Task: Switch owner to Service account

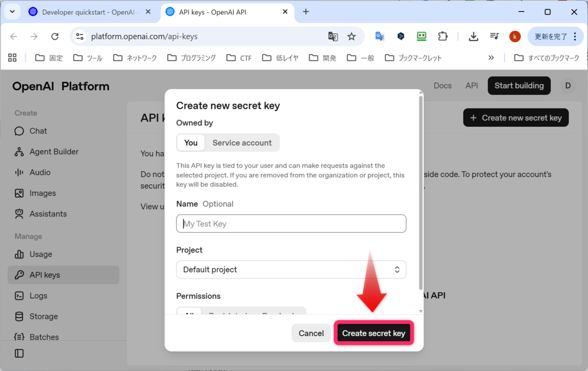Action: click(x=242, y=143)
